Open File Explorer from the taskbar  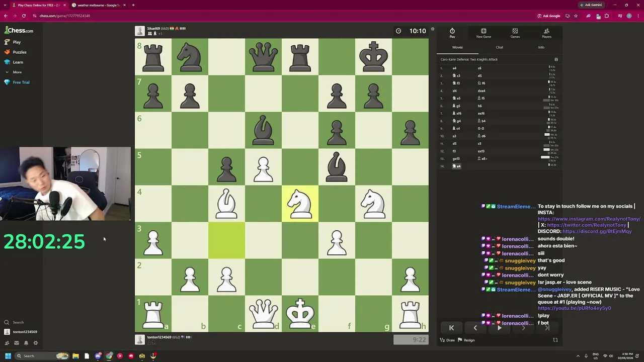[75, 356]
